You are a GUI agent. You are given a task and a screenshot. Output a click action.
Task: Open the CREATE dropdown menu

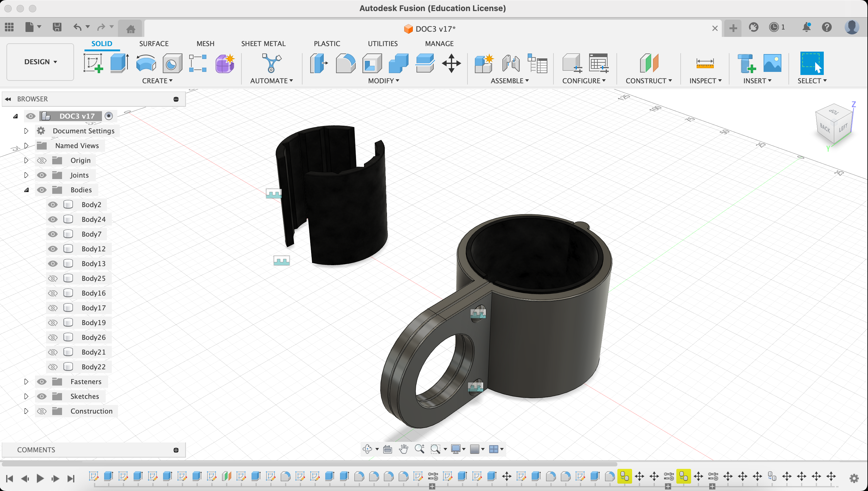point(157,81)
